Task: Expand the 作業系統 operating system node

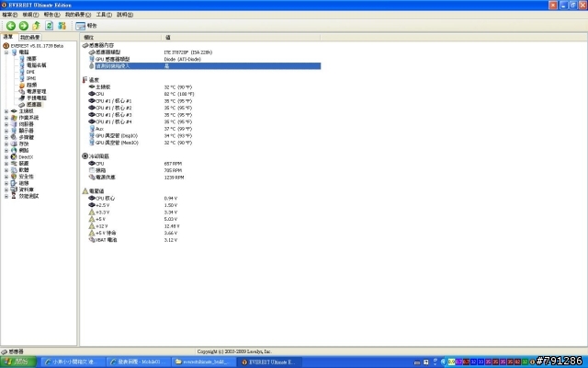Action: pos(6,118)
